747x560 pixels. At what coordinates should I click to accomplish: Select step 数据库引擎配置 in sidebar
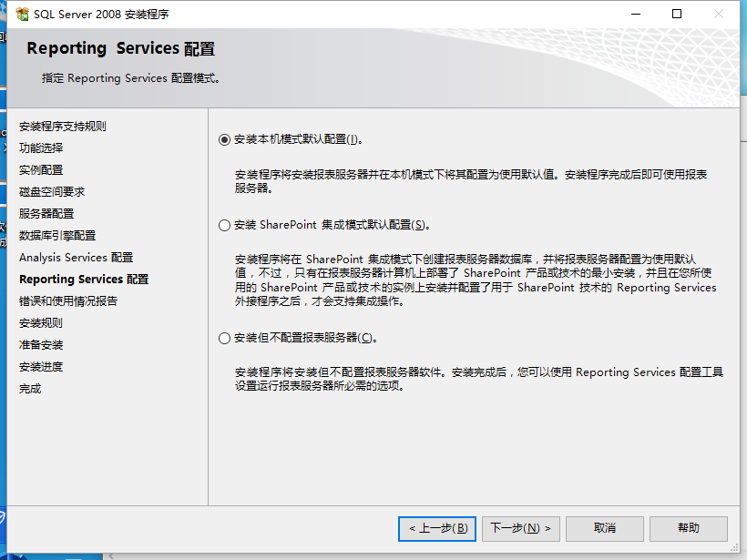(x=57, y=236)
